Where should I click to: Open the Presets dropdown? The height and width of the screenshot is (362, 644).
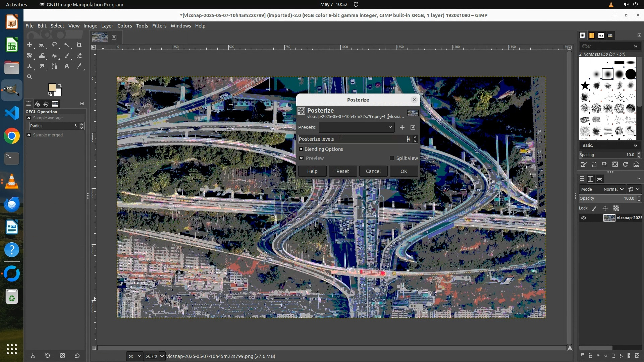(356, 127)
